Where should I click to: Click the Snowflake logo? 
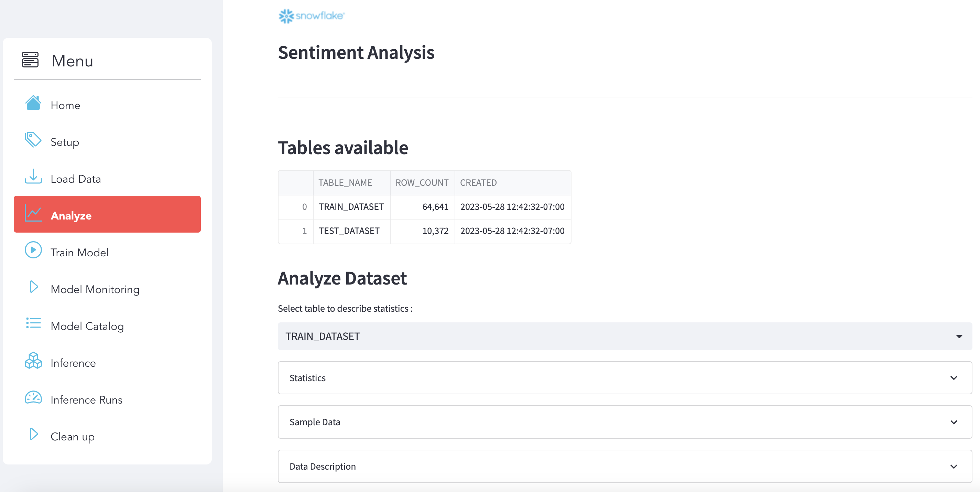311,16
